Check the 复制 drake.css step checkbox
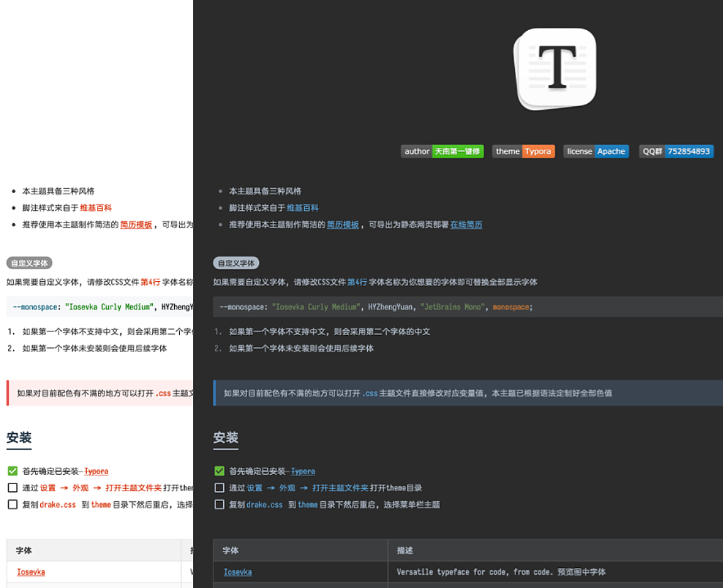 click(219, 504)
